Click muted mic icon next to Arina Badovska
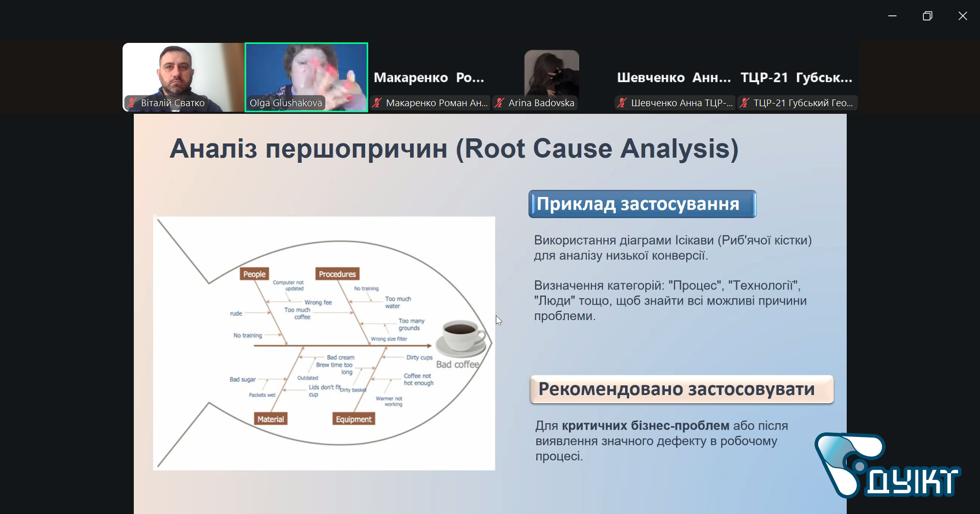Image resolution: width=980 pixels, height=514 pixels. [500, 103]
